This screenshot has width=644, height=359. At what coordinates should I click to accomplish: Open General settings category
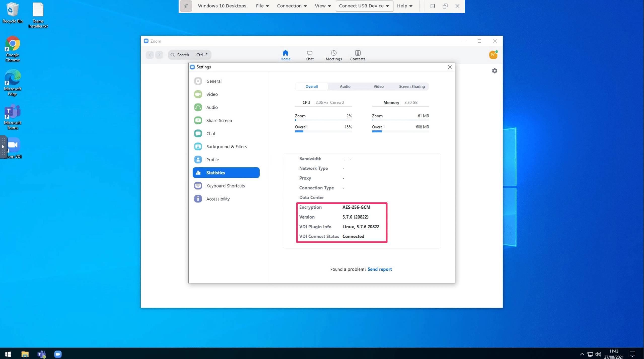pyautogui.click(x=226, y=81)
